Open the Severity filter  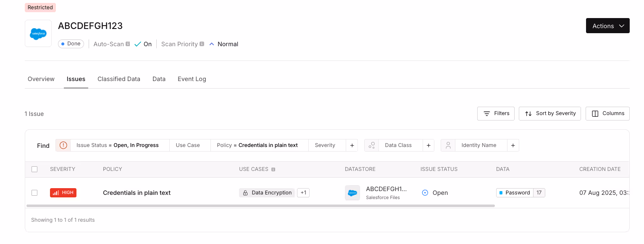[327, 145]
